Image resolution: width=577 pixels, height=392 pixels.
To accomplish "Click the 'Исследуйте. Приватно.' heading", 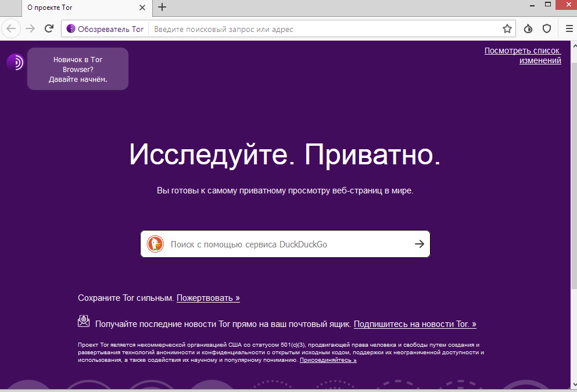I will tap(285, 154).
